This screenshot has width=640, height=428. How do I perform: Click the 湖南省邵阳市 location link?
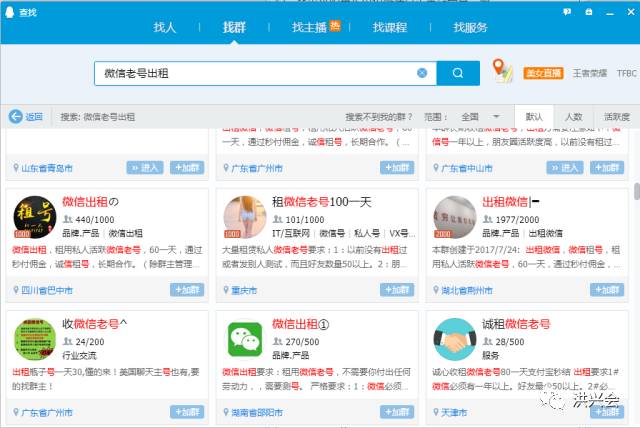coord(257,412)
